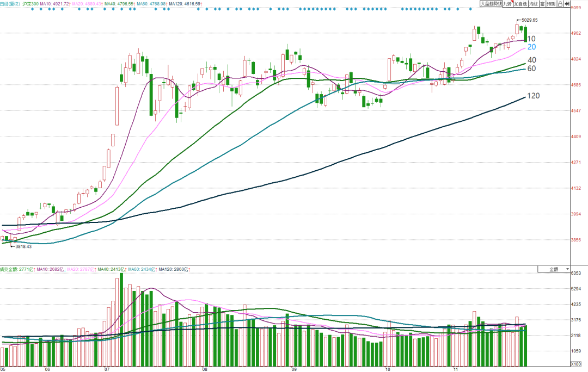The height and width of the screenshot is (372, 588).
Task: Toggle the padlock lock icon
Action: click(x=560, y=4)
